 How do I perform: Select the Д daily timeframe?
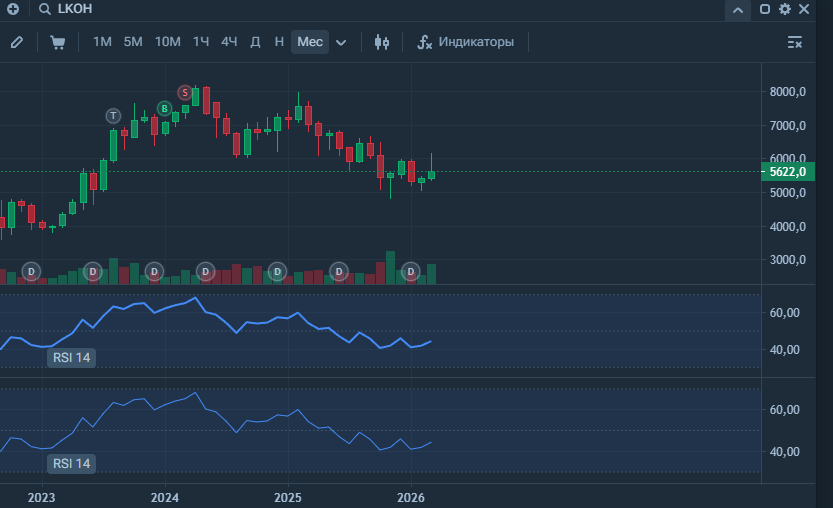click(x=255, y=42)
